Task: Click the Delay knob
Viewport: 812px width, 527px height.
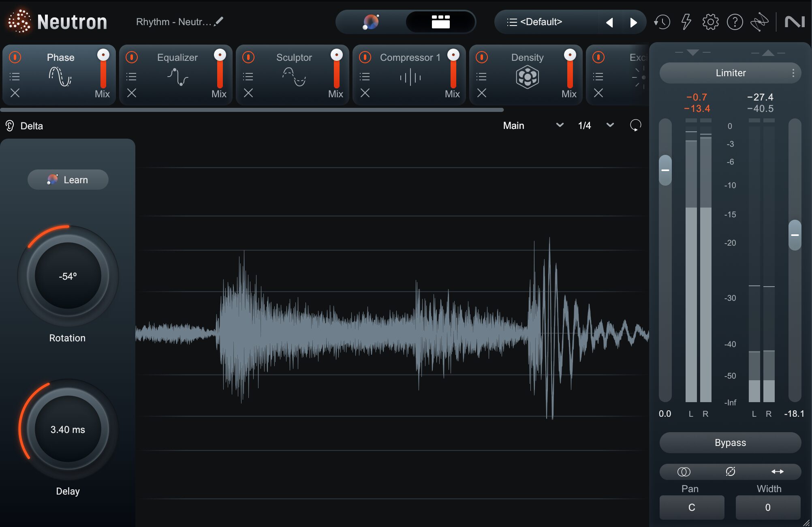Action: [68, 430]
